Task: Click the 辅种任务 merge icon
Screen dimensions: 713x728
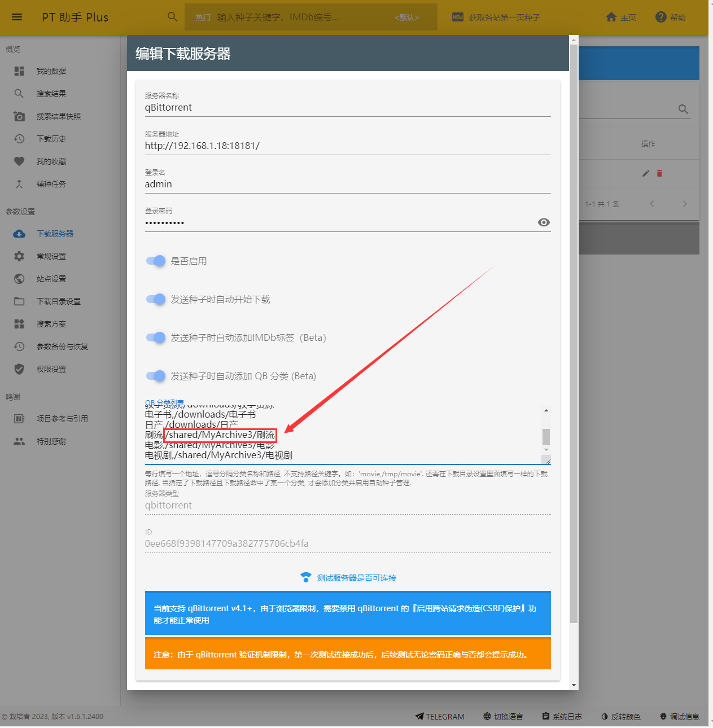Action: pos(19,184)
